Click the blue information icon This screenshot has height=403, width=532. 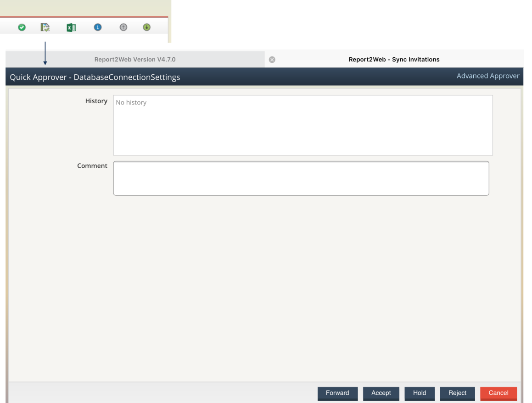[97, 27]
